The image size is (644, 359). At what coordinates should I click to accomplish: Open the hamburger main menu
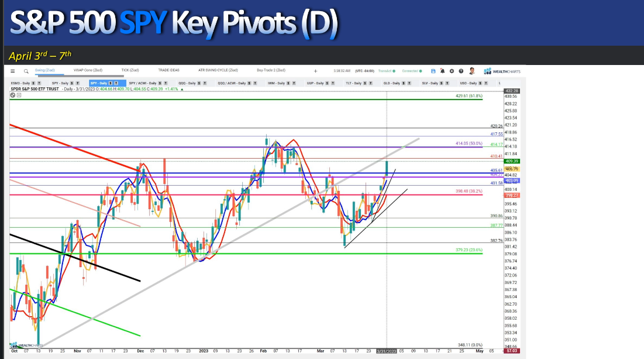coord(12,71)
